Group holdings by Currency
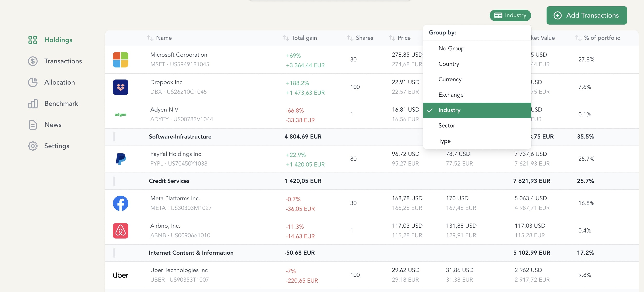This screenshot has width=644, height=292. coord(477,80)
